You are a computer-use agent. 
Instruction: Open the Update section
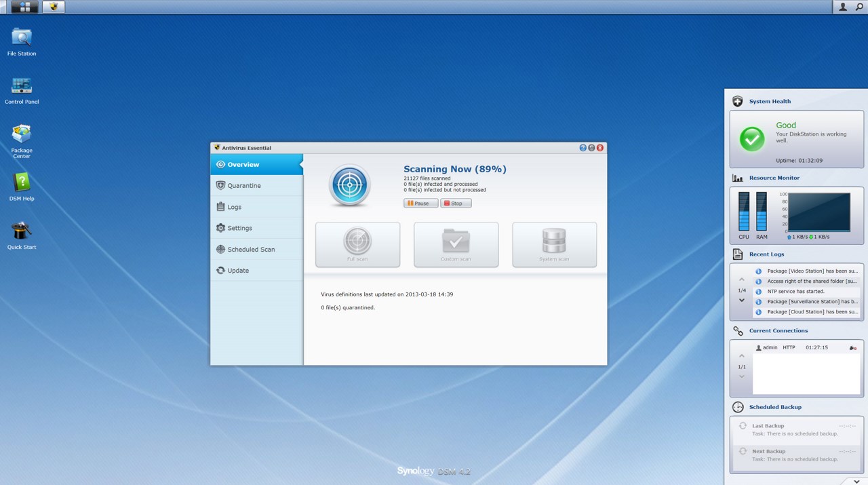click(x=256, y=270)
